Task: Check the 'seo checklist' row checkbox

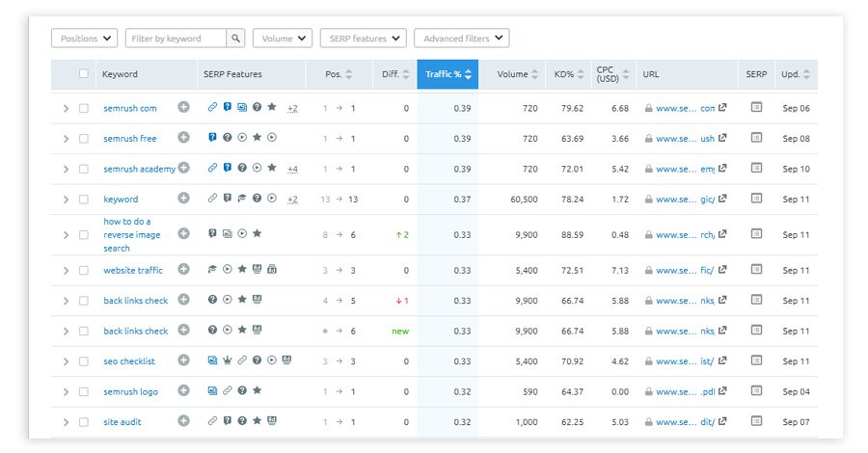Action: [x=84, y=361]
